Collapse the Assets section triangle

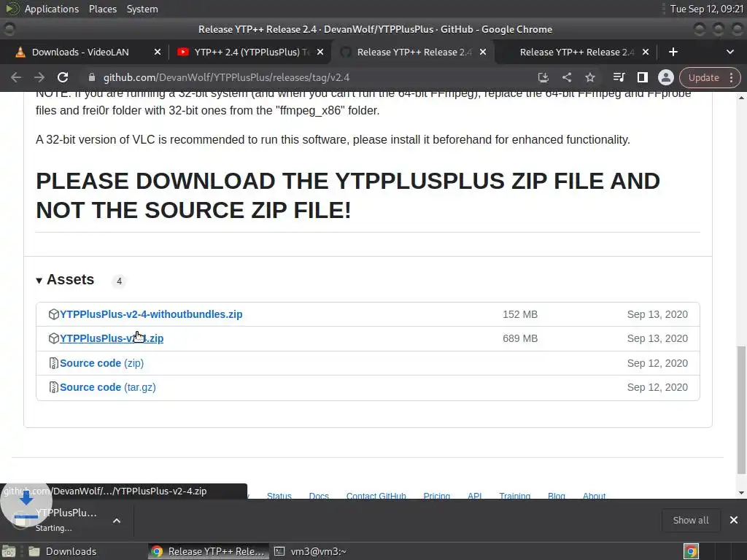click(39, 281)
